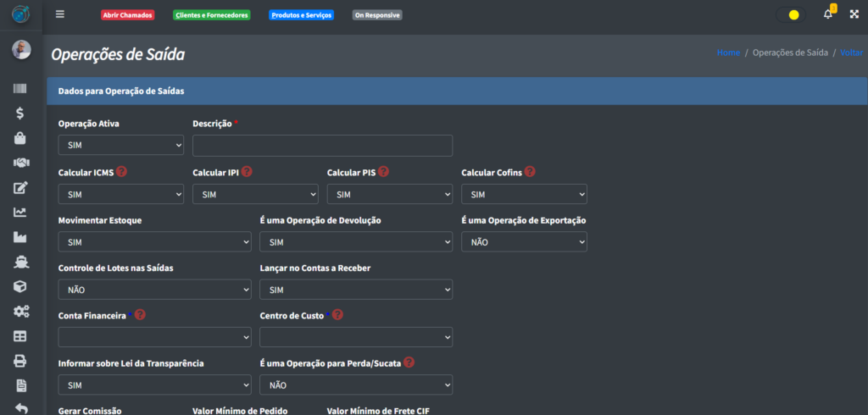Open the dollar sign sidebar menu
868x415 pixels.
click(20, 113)
